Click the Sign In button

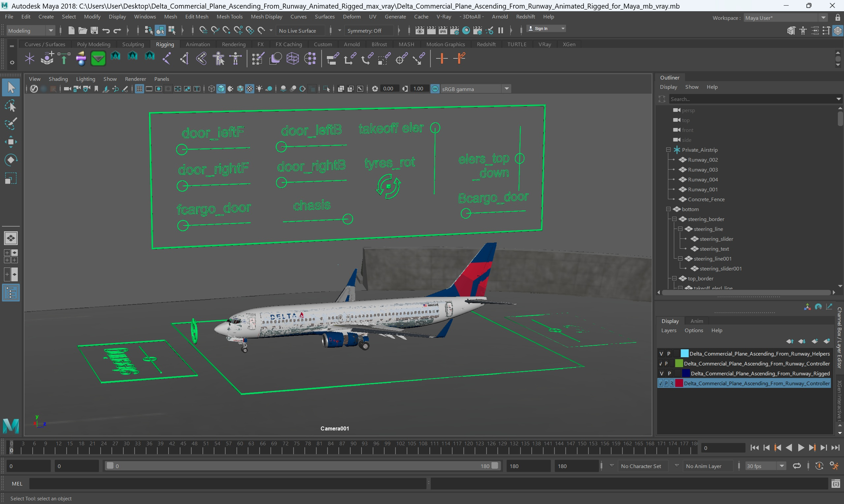546,28
